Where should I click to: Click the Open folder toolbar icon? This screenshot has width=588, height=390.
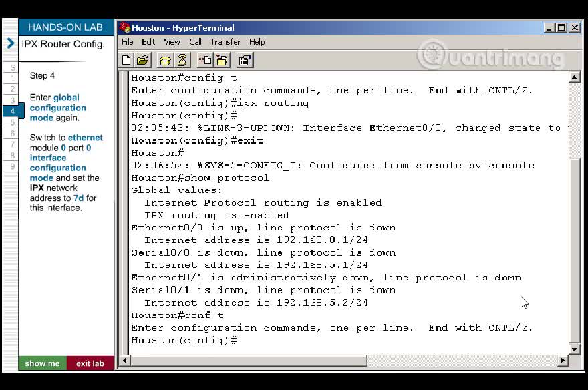(143, 60)
